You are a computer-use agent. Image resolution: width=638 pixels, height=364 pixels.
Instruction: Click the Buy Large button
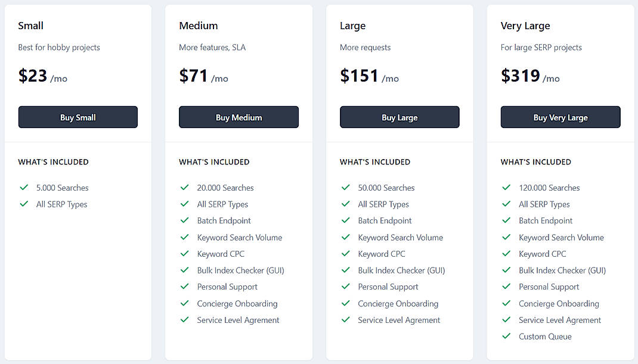(399, 117)
